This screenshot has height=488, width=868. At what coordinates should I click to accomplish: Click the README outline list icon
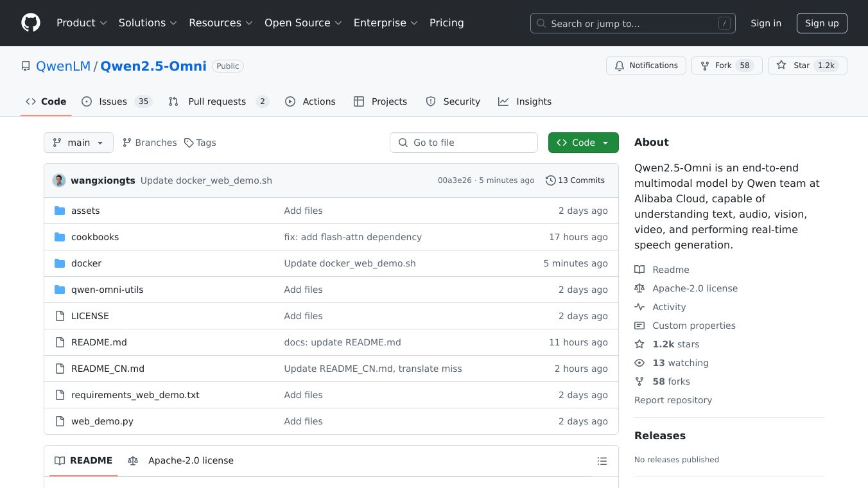602,461
